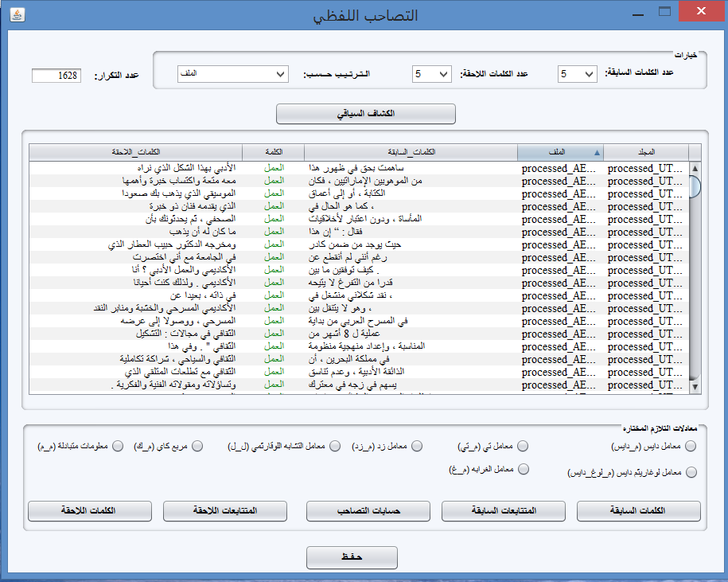This screenshot has height=582, width=728.
Task: Click the الملف column header with sort arrow
Action: point(560,152)
